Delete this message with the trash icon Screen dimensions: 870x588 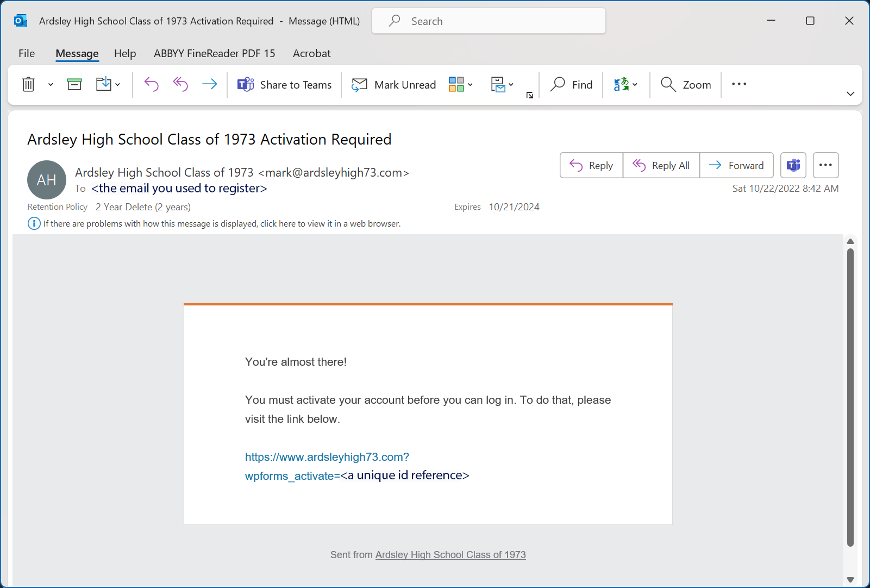point(28,84)
